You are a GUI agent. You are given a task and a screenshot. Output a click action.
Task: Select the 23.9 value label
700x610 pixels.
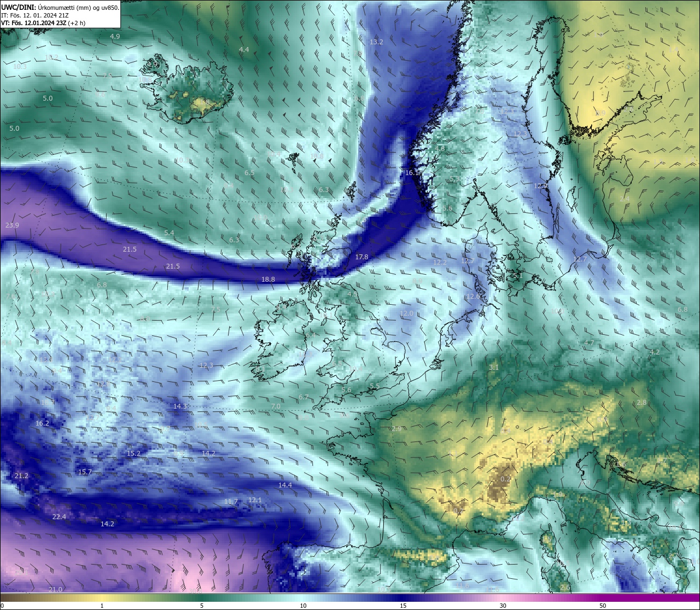(x=12, y=225)
